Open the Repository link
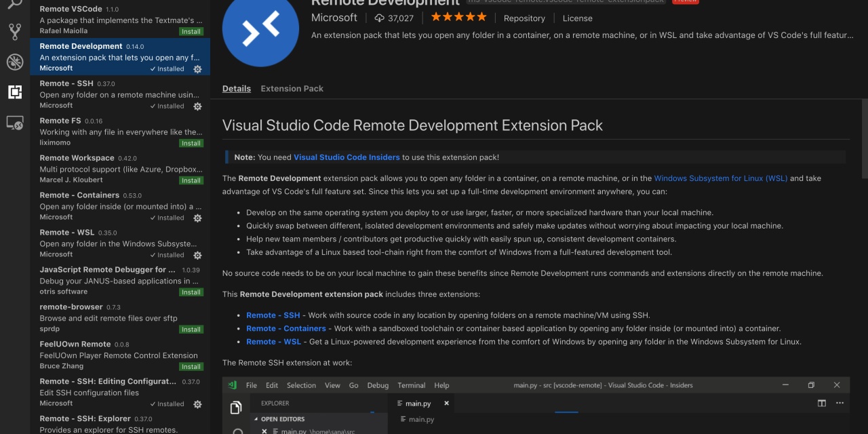This screenshot has width=868, height=434. tap(524, 18)
